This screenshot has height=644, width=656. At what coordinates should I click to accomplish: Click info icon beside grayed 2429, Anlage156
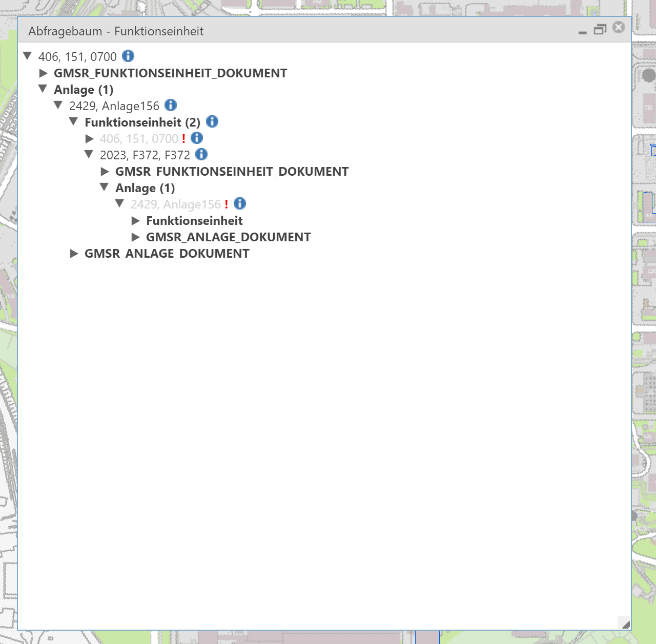(239, 203)
